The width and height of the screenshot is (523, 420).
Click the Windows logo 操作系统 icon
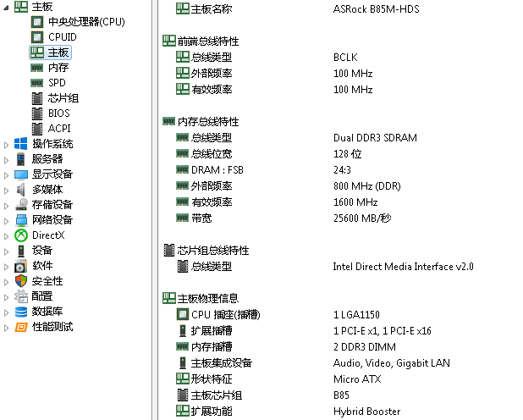20,144
